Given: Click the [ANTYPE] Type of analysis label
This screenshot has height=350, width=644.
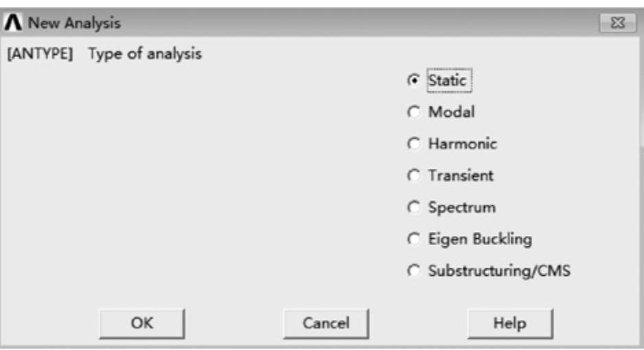Looking at the screenshot, I should 104,54.
